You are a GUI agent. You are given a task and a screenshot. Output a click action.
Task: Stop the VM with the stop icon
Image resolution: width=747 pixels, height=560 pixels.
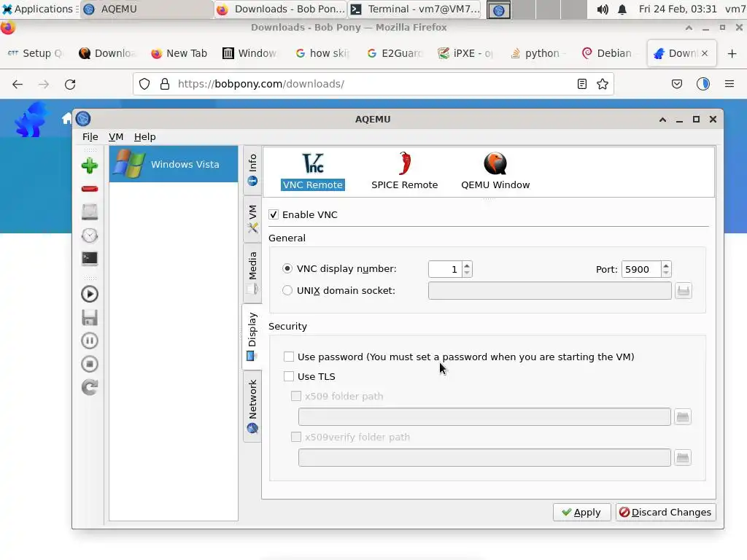pyautogui.click(x=90, y=365)
